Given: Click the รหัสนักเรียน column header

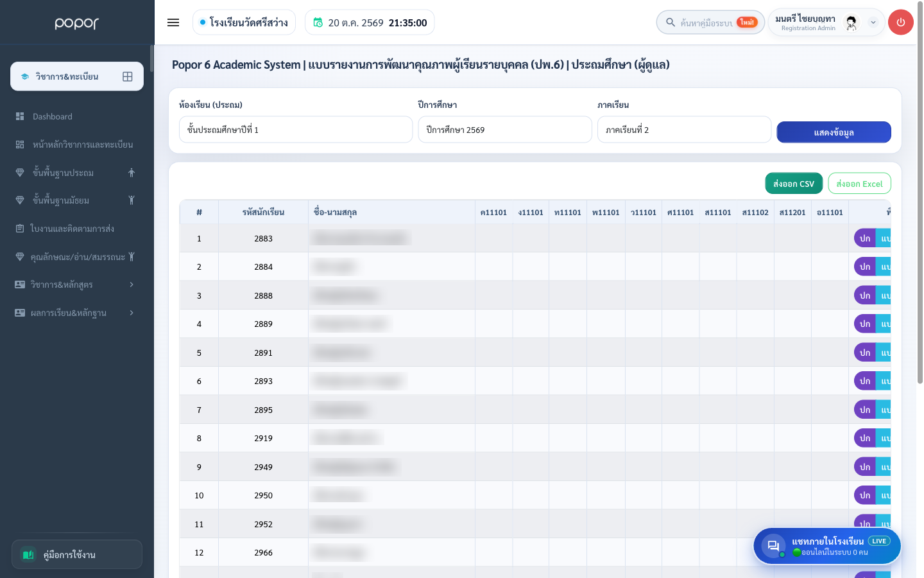Looking at the screenshot, I should tap(263, 212).
